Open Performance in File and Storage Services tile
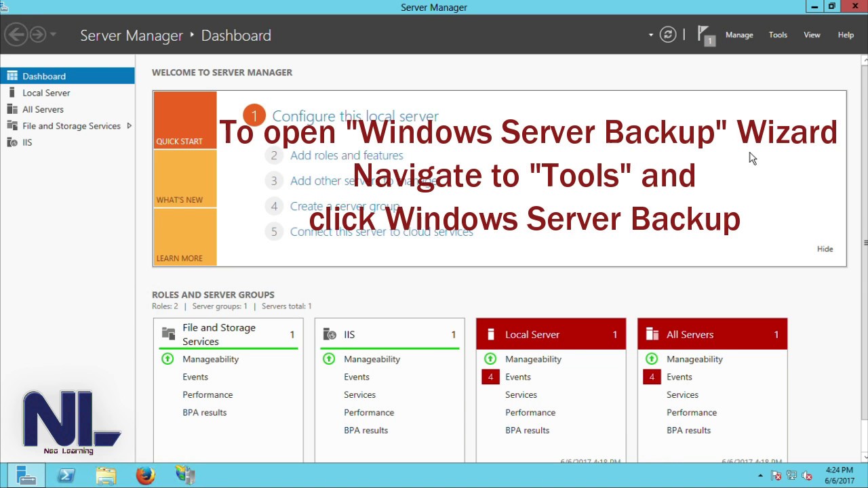The height and width of the screenshot is (488, 868). (x=208, y=394)
